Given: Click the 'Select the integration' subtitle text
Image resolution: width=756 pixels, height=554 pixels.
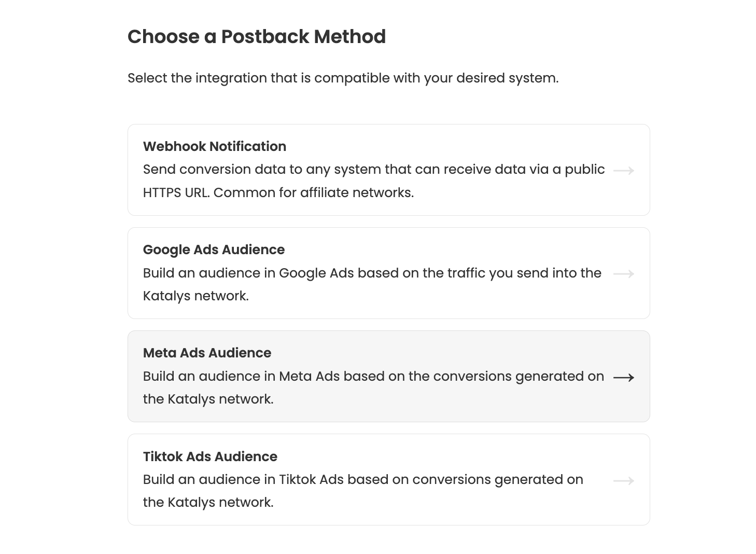Looking at the screenshot, I should (x=343, y=78).
